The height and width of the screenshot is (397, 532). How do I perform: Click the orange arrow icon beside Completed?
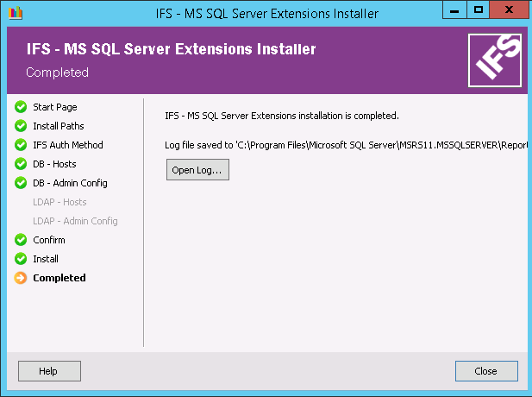(x=21, y=278)
